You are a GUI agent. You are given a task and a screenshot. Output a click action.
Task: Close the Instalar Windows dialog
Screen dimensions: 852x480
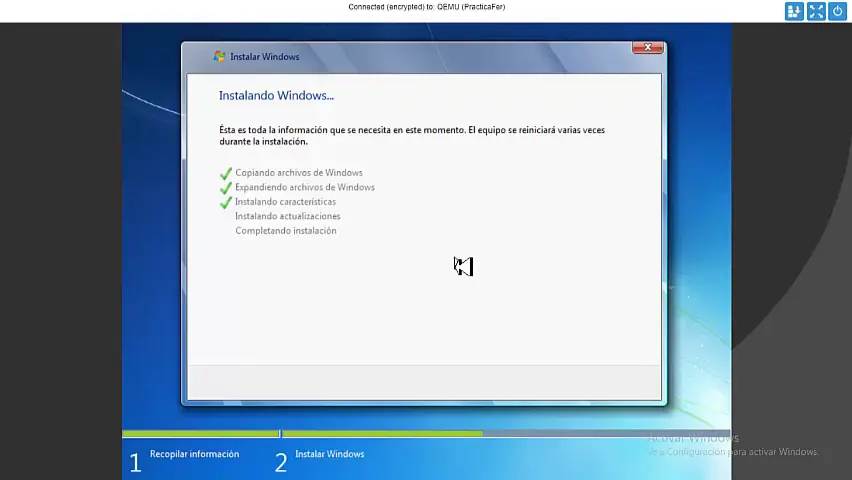coord(648,47)
